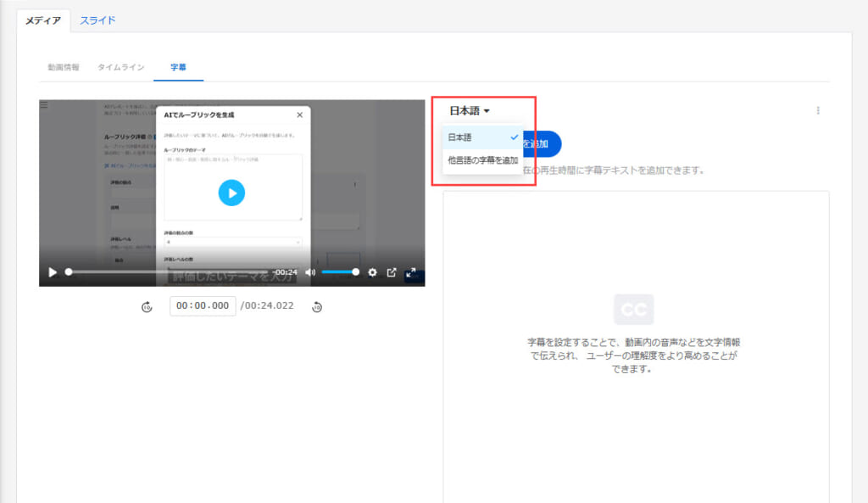Click the 00:00.000 current time input field
The width and height of the screenshot is (868, 503).
point(203,305)
